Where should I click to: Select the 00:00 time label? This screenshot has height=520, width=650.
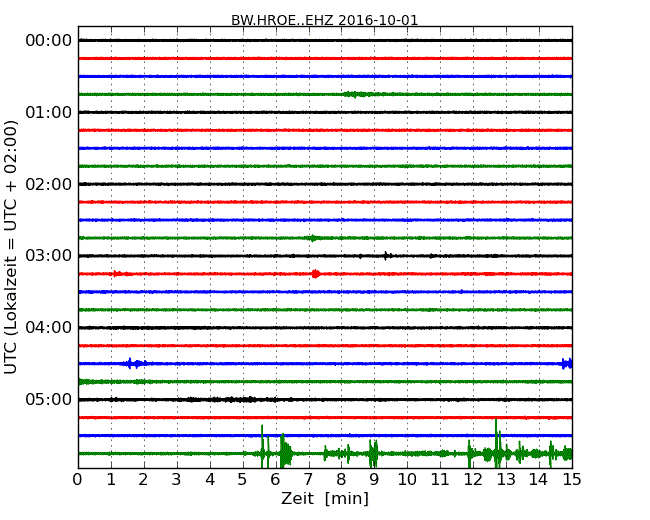click(49, 41)
